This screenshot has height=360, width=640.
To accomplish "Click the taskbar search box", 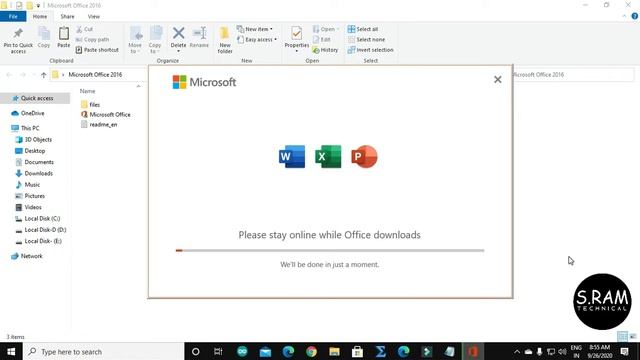I will coord(104,351).
